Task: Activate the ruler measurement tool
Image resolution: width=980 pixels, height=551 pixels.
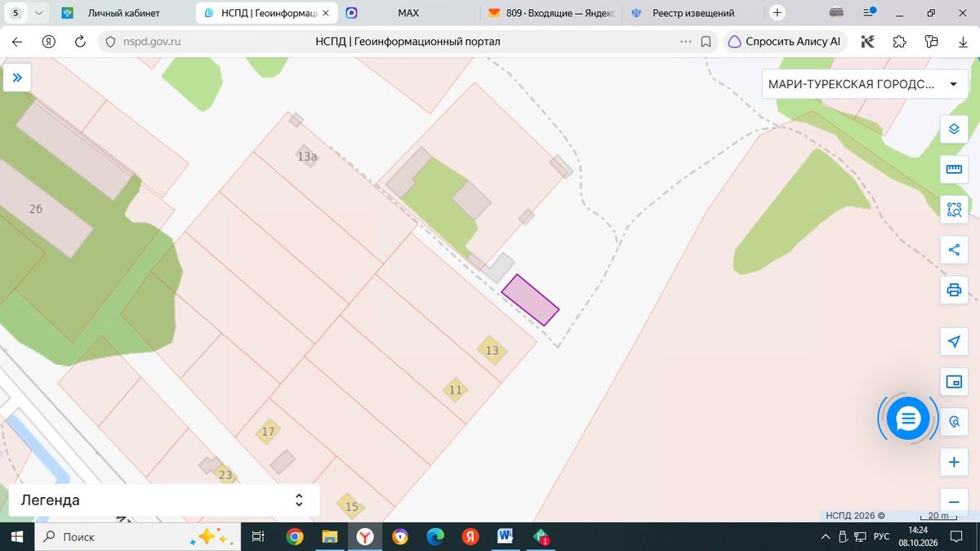Action: point(953,169)
